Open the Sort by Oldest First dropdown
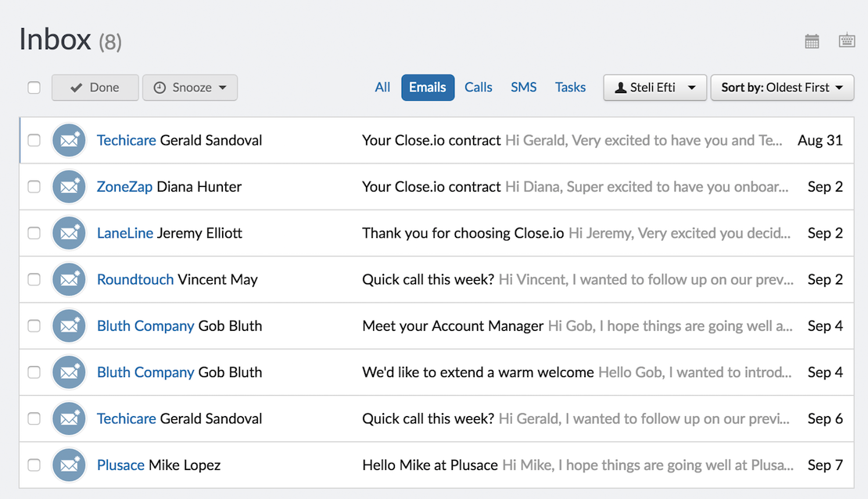The height and width of the screenshot is (499, 868). (x=782, y=88)
